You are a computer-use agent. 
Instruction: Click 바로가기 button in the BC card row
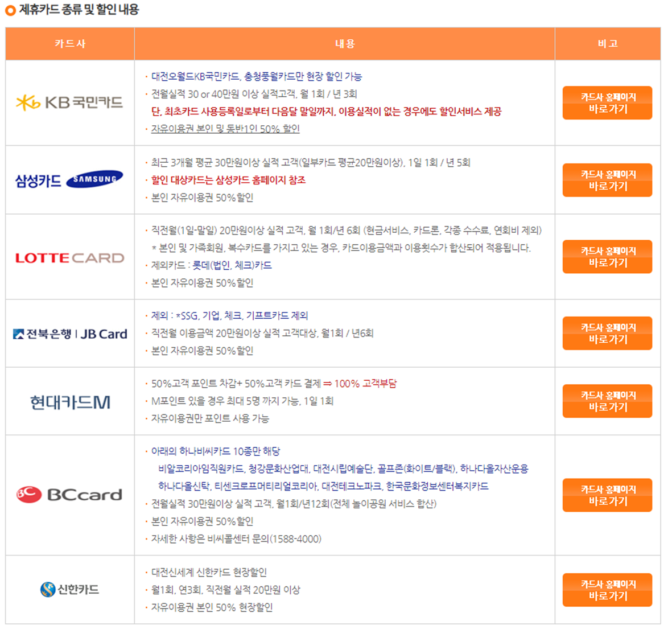[607, 495]
